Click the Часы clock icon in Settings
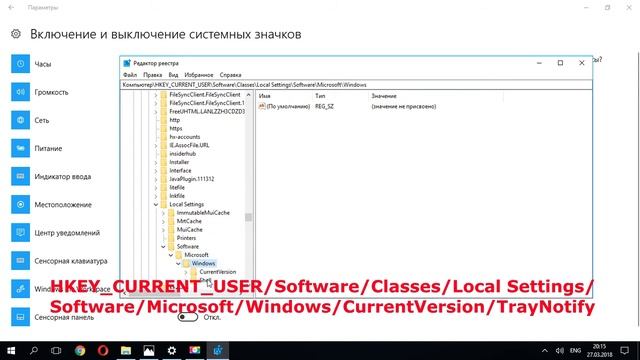This screenshot has width=640, height=360. (20, 64)
